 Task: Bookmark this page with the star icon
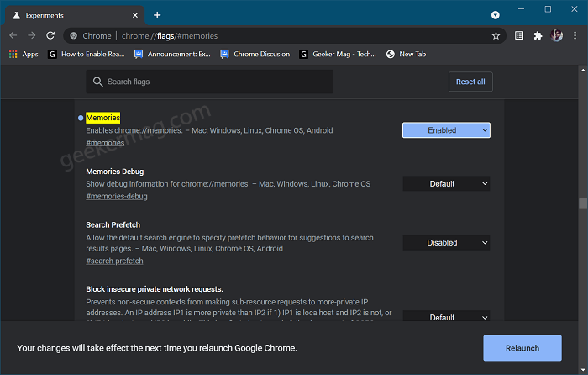(496, 35)
